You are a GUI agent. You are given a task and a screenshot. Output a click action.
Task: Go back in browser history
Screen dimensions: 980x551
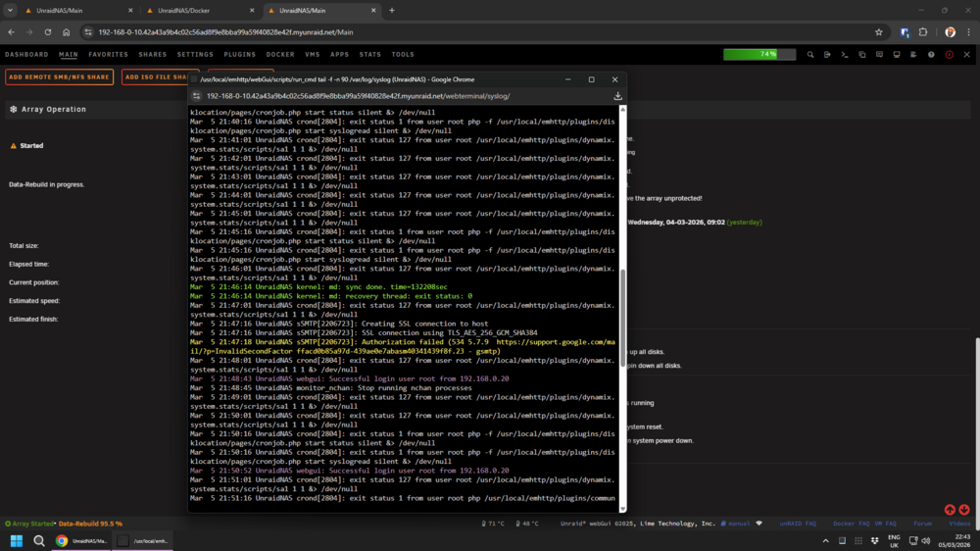(x=11, y=32)
